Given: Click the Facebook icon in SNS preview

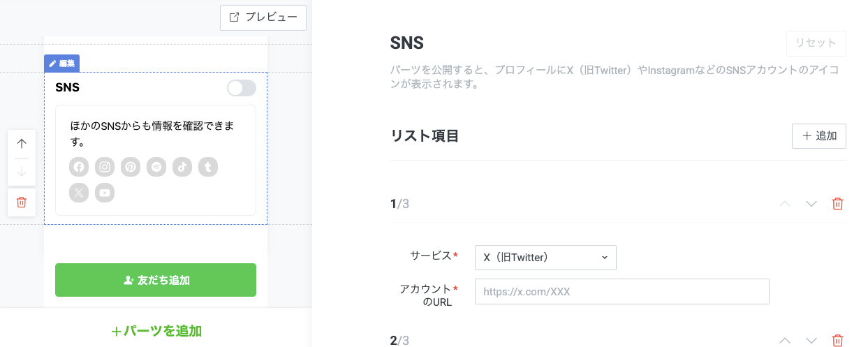Looking at the screenshot, I should pos(79,167).
